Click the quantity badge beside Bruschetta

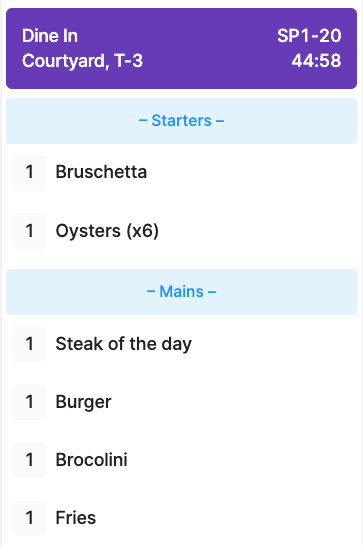[x=30, y=173]
